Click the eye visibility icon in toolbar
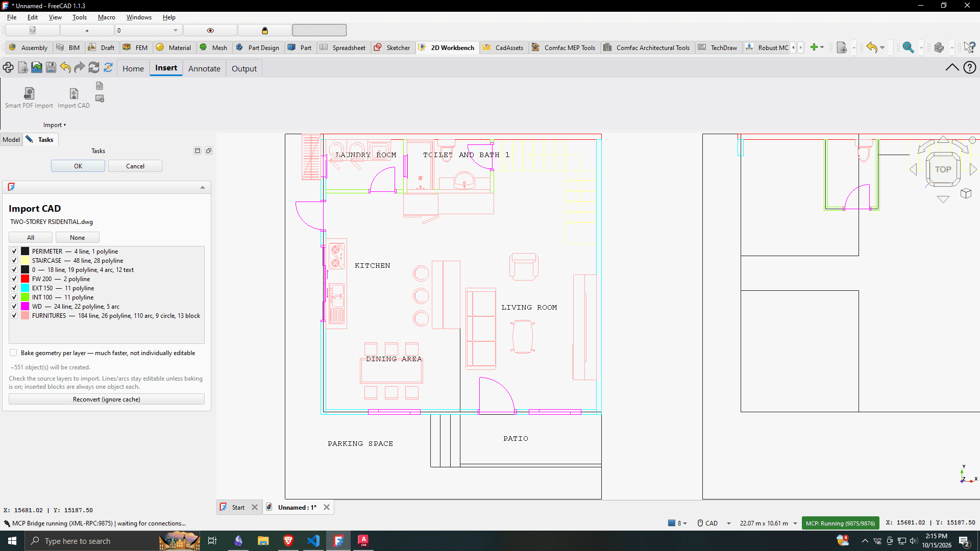The width and height of the screenshot is (980, 551). [x=210, y=31]
